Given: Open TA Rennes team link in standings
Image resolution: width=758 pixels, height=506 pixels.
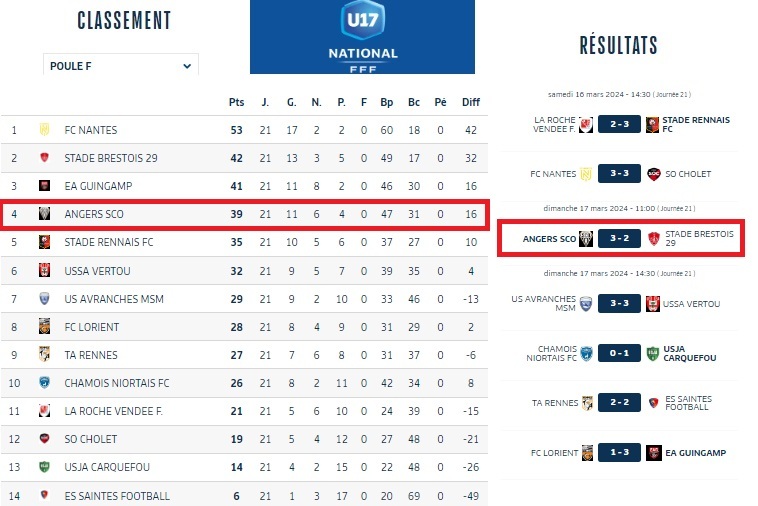Looking at the screenshot, I should [x=91, y=355].
